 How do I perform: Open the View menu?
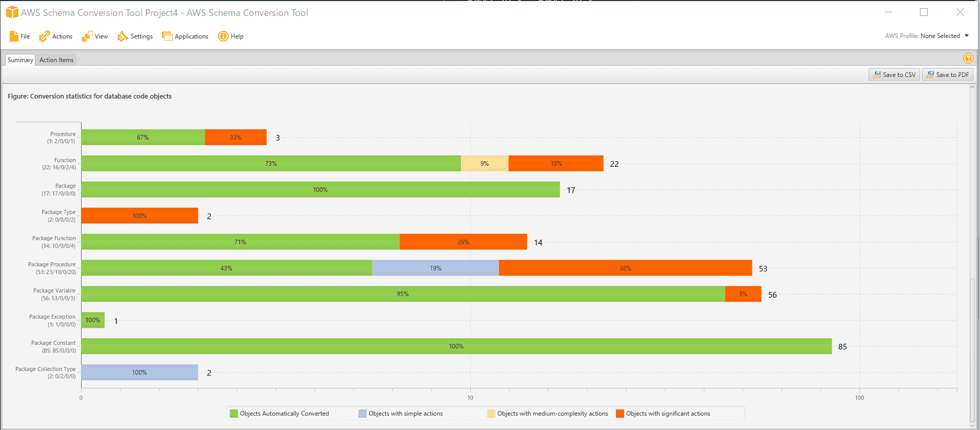coord(95,36)
